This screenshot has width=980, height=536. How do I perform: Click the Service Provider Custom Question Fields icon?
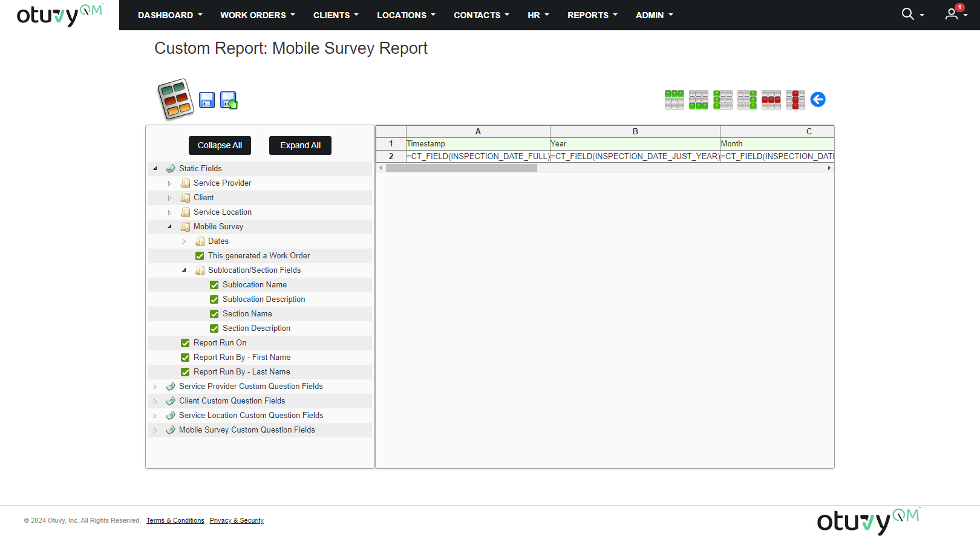(x=171, y=386)
